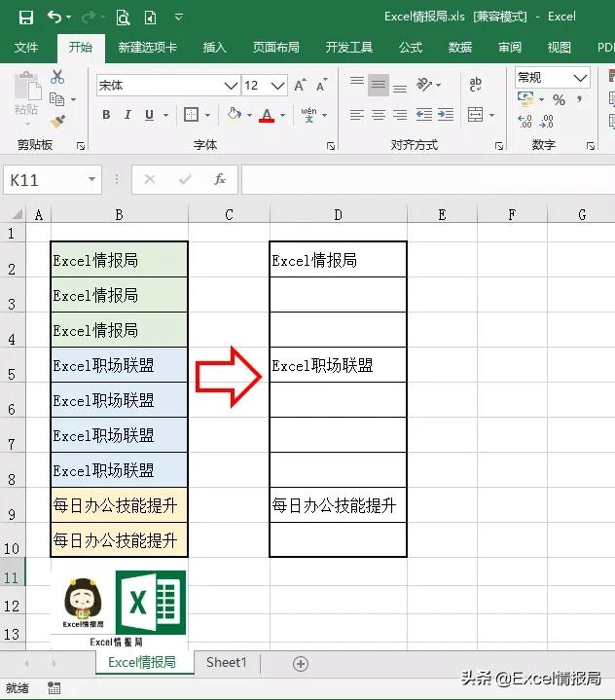Click the macro record icon in status bar
Viewport: 615px width, 700px height.
[x=54, y=688]
